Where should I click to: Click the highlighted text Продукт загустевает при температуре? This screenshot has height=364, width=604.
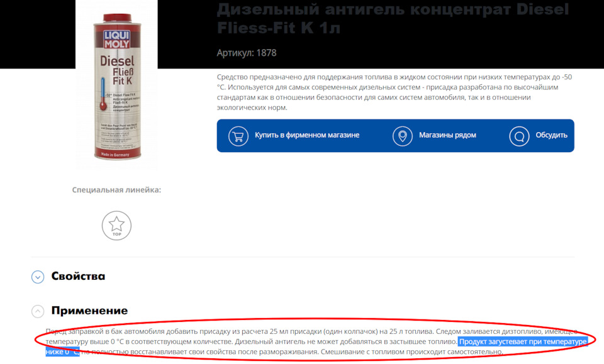[523, 342]
